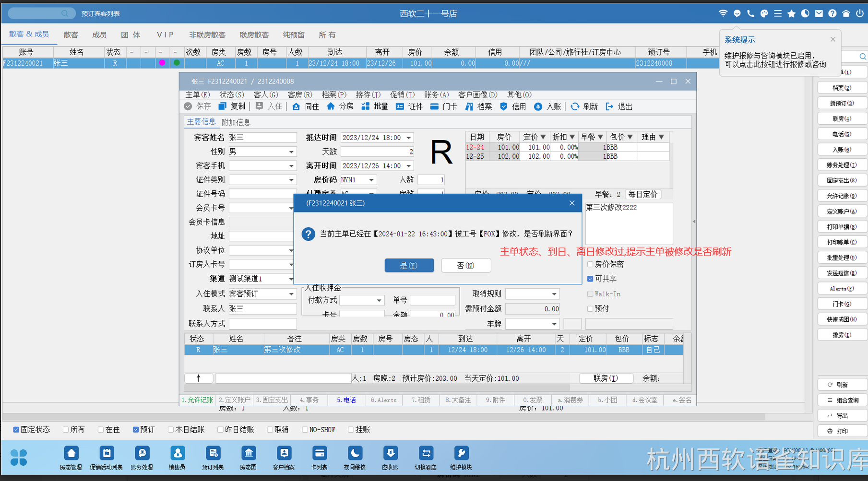Confirm refresh with 是(Y) button

409,265
